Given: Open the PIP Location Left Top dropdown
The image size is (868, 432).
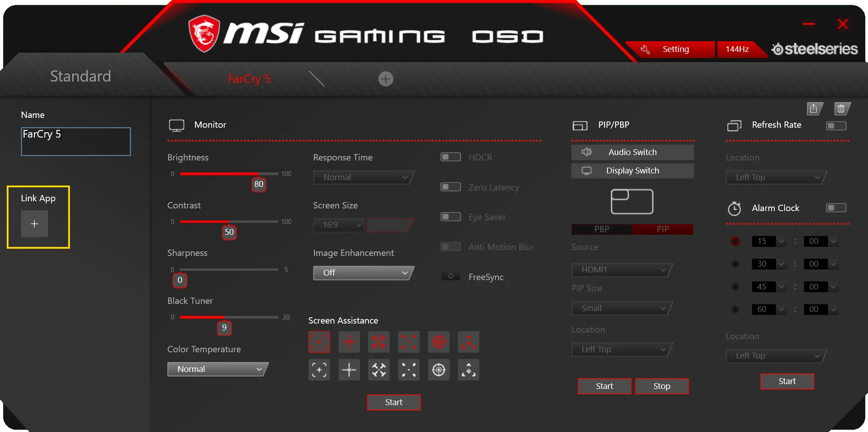Looking at the screenshot, I should [x=622, y=350].
